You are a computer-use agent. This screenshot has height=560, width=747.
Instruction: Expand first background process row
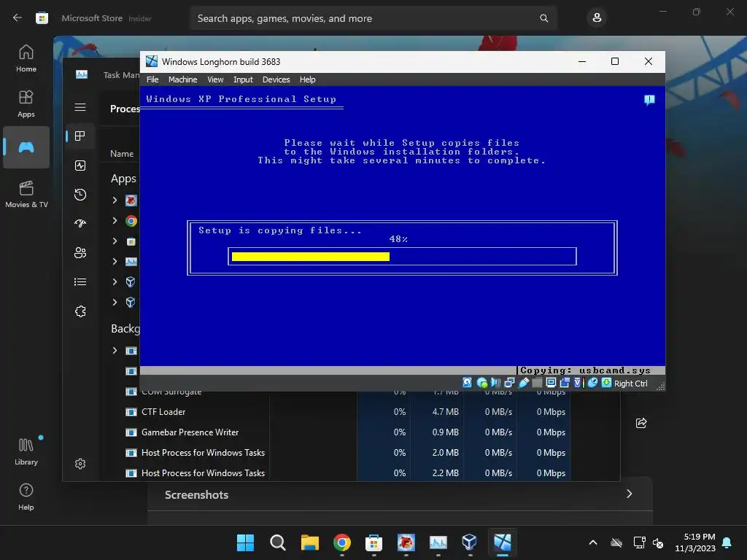tap(115, 351)
